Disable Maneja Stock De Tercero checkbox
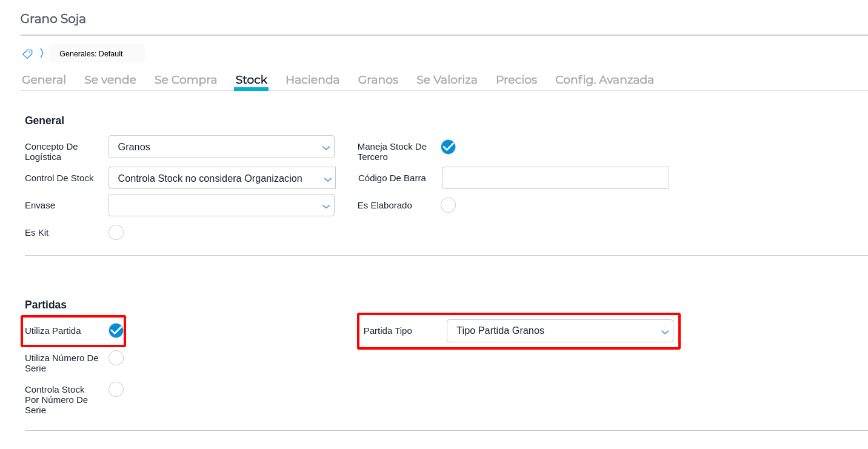Viewport: 868px width, 449px height. [448, 147]
